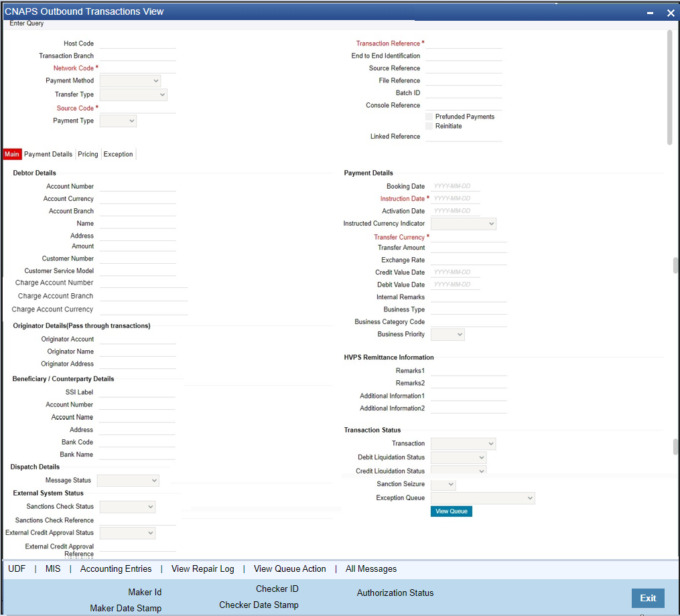680x616 pixels.
Task: Tick the Reinitiate checkbox
Action: coord(429,126)
